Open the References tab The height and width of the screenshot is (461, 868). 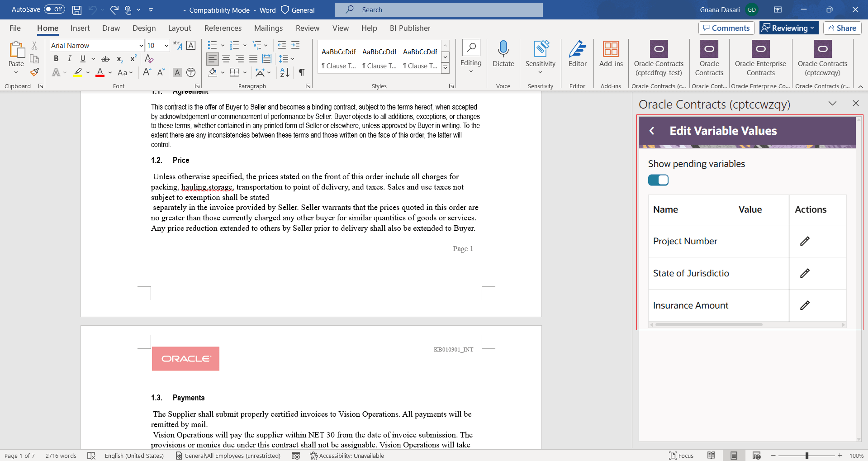223,28
